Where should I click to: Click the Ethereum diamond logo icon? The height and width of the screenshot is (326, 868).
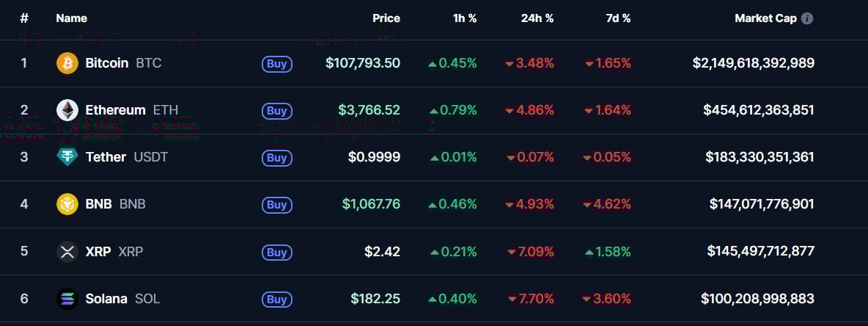tap(67, 110)
